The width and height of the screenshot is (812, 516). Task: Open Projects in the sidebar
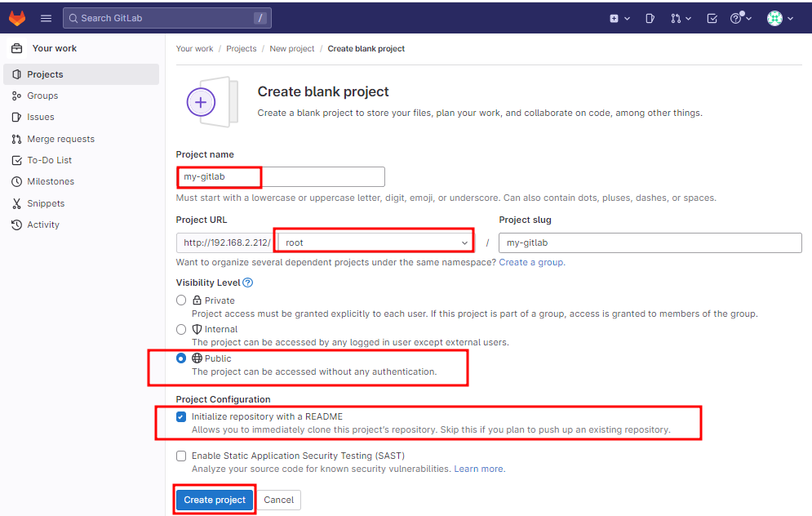click(82, 74)
